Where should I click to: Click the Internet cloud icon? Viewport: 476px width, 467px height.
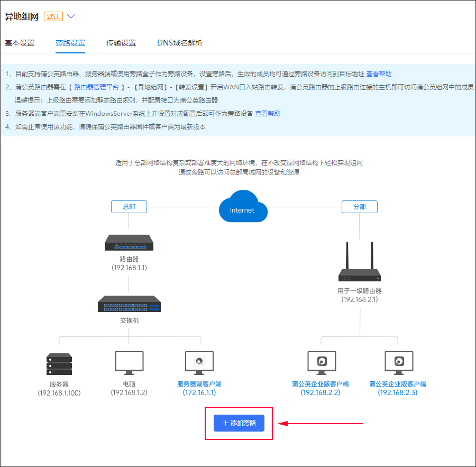(243, 206)
